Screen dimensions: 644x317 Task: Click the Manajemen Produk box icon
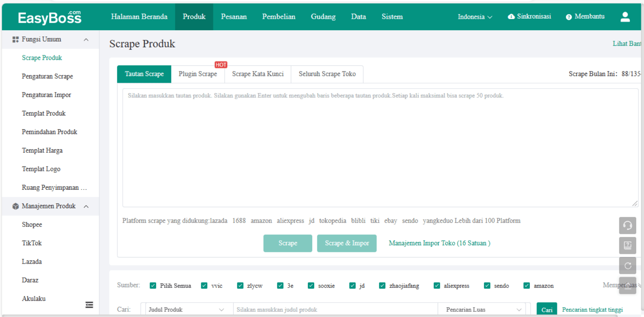click(16, 206)
